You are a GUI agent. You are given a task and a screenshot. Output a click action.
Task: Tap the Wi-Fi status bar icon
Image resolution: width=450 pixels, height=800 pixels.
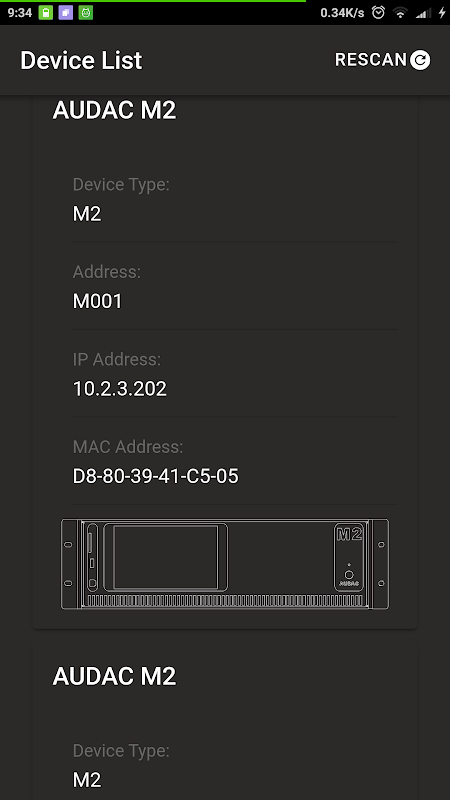click(401, 13)
